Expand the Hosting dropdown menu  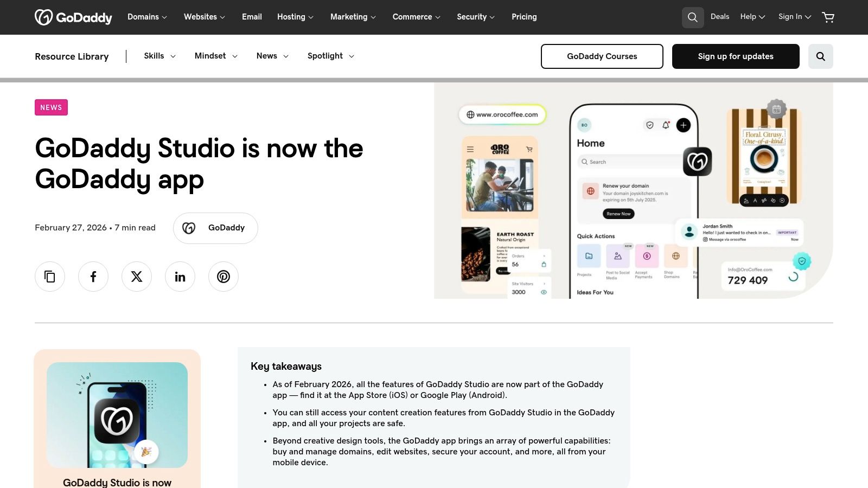click(x=295, y=17)
